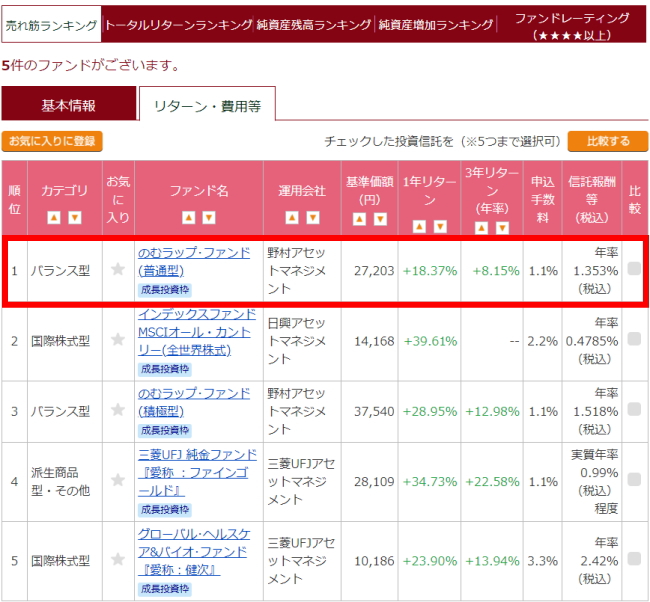Favorite star for 三菱UFJ 純金ファンド
This screenshot has height=602, width=650.
pos(118,480)
